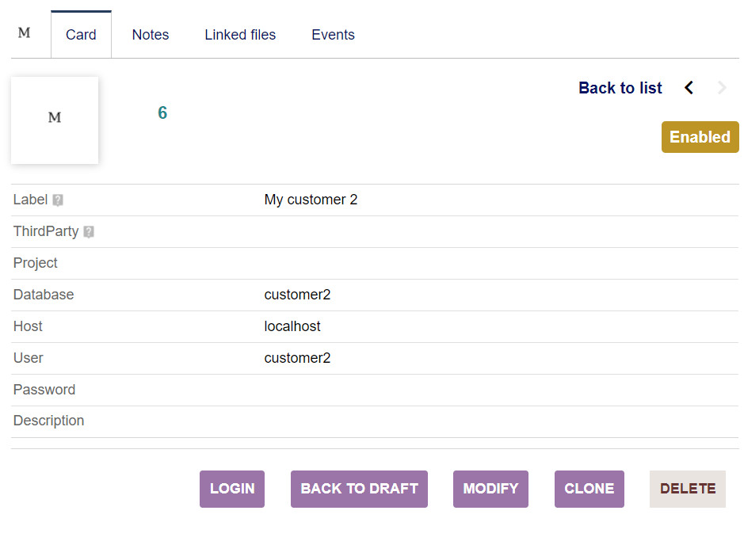Click the CLONE button
Image resolution: width=744 pixels, height=560 pixels.
(x=589, y=489)
